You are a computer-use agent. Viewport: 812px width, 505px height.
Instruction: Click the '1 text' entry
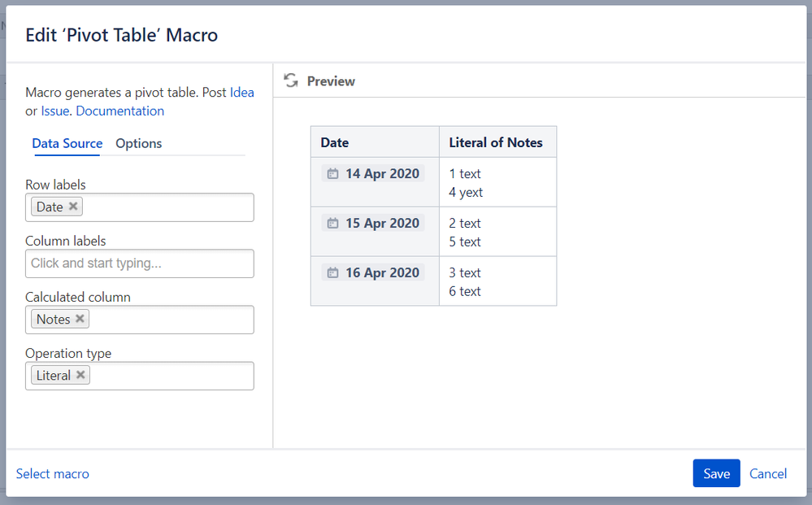[x=464, y=173]
